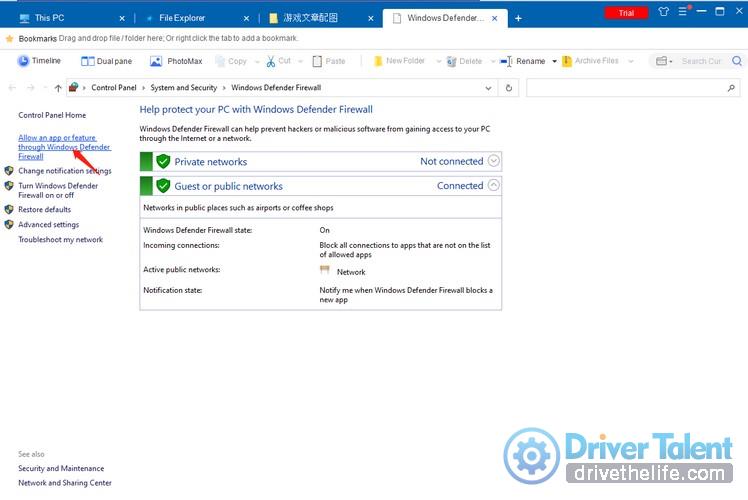Open Change notification settings

(64, 171)
